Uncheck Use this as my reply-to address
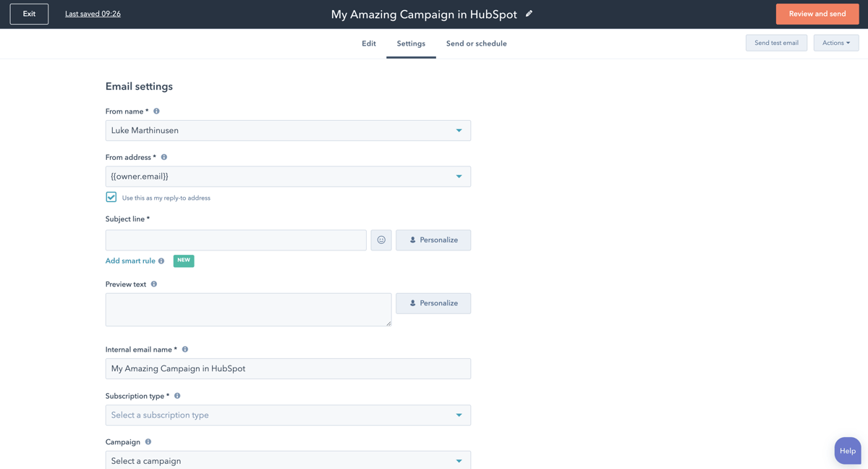The height and width of the screenshot is (469, 868). pos(111,197)
